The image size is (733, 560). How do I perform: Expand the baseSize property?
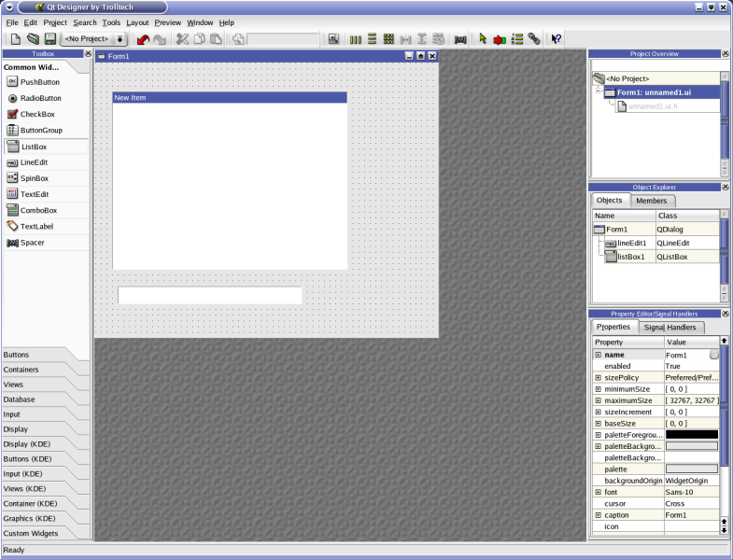[x=598, y=424]
